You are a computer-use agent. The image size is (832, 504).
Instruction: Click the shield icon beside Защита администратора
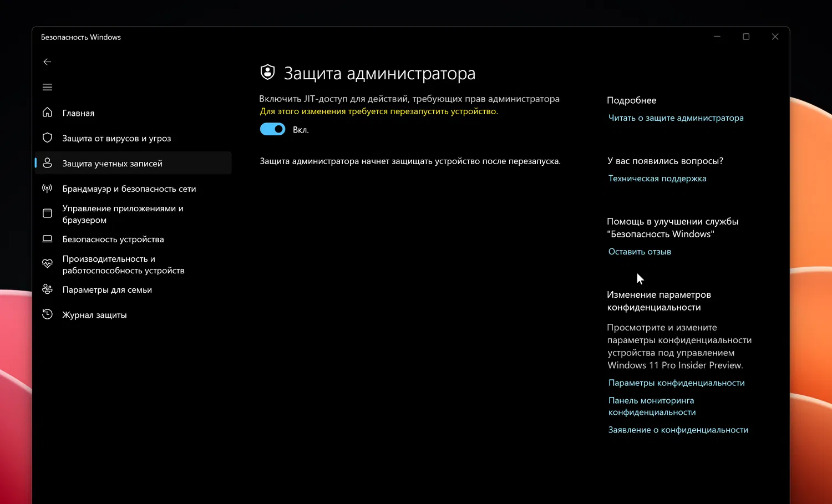click(268, 72)
